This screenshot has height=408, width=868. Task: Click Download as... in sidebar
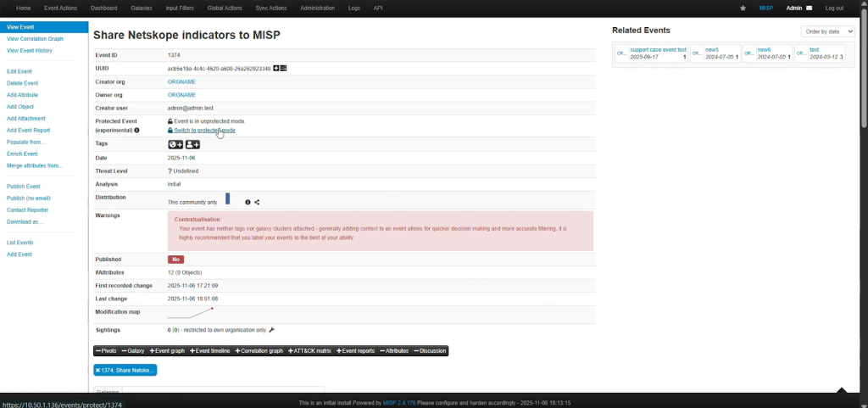pyautogui.click(x=25, y=222)
